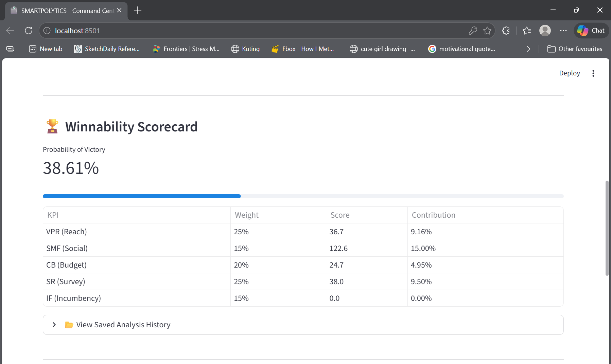Reload the page with refresh icon
611x364 pixels.
29,31
